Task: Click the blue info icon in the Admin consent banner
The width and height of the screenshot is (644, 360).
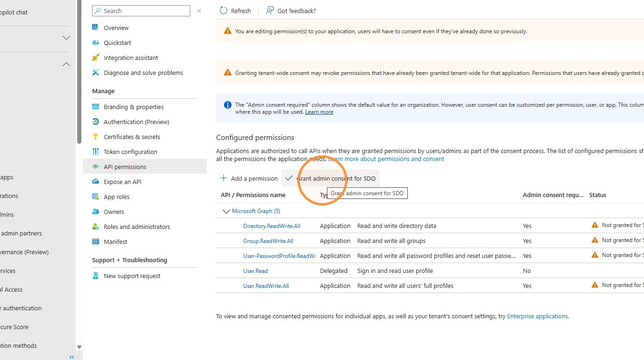Action: tap(228, 105)
